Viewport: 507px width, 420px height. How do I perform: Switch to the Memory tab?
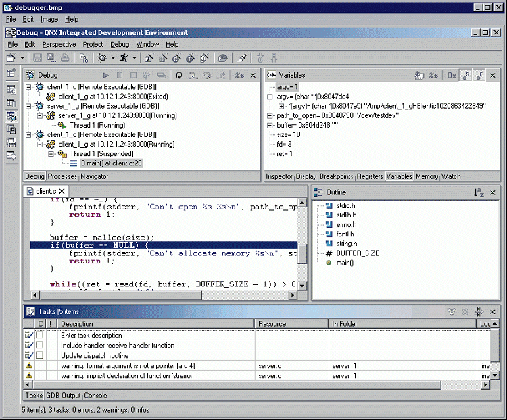pyautogui.click(x=427, y=176)
